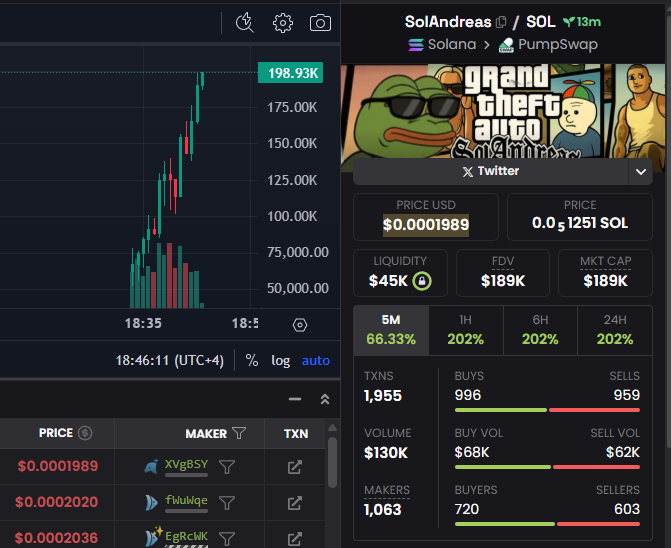The height and width of the screenshot is (548, 671).
Task: Open timezone selector 18:46:11 (UTC+4)
Action: pyautogui.click(x=169, y=360)
